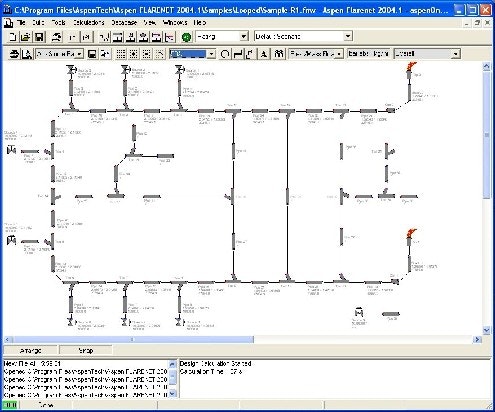This screenshot has width=495, height=412.
Task: Select the upper flare tip on the diagram
Action: pos(410,69)
